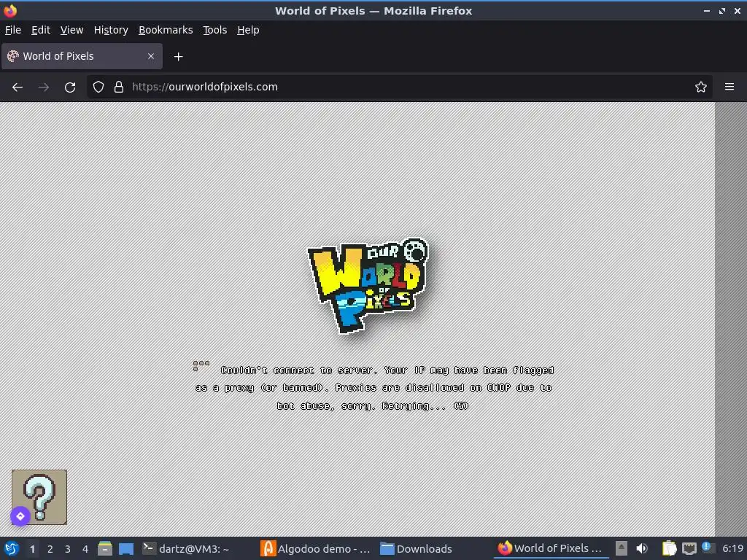Switch to the Algodoo demo window
The image size is (747, 560).
coord(317,548)
